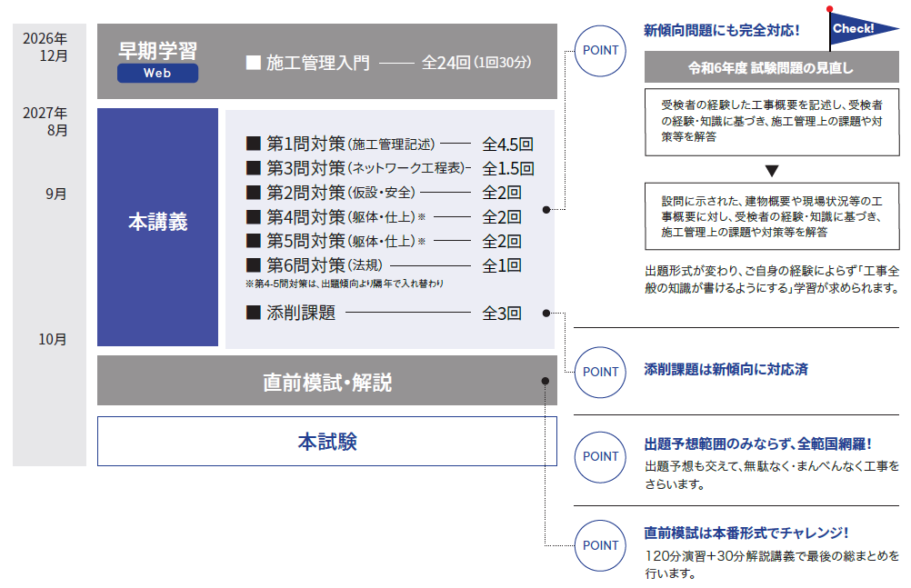Viewport: 911px width, 588px height.
Task: Click the heading 添削課題は新傾向に対応済
Action: (726, 370)
